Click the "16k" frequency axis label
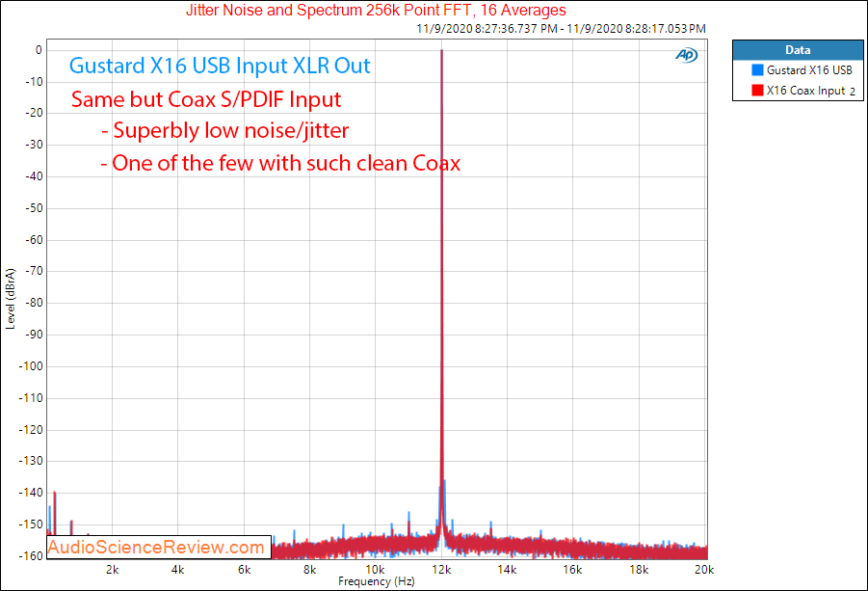Image resolution: width=868 pixels, height=591 pixels. coord(572,570)
